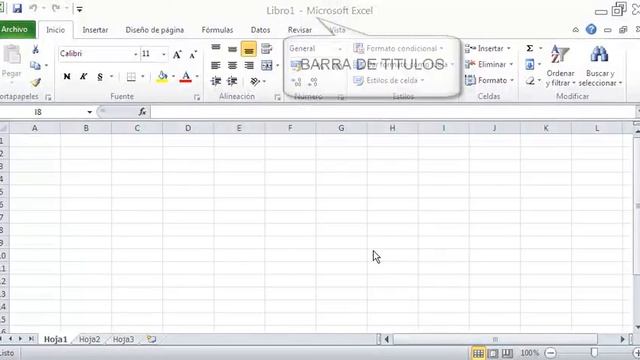The height and width of the screenshot is (360, 640).
Task: Toggle align text right icon
Action: click(x=249, y=65)
